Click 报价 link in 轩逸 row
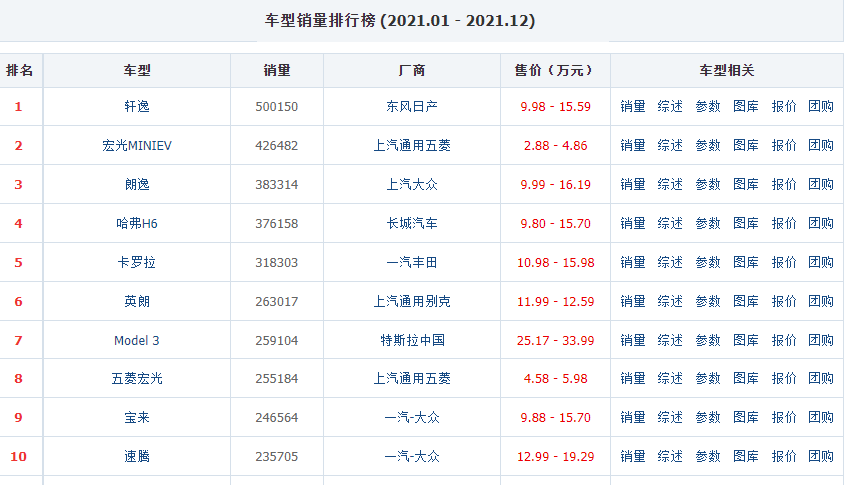This screenshot has height=487, width=848. click(784, 107)
